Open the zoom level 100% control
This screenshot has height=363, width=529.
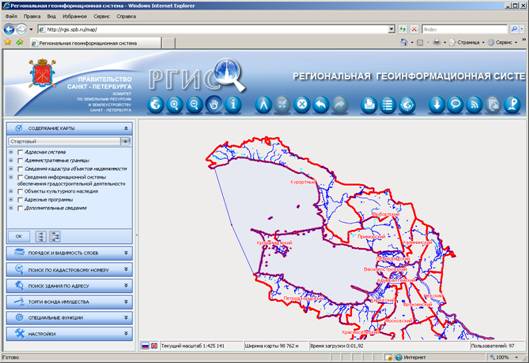(x=504, y=357)
